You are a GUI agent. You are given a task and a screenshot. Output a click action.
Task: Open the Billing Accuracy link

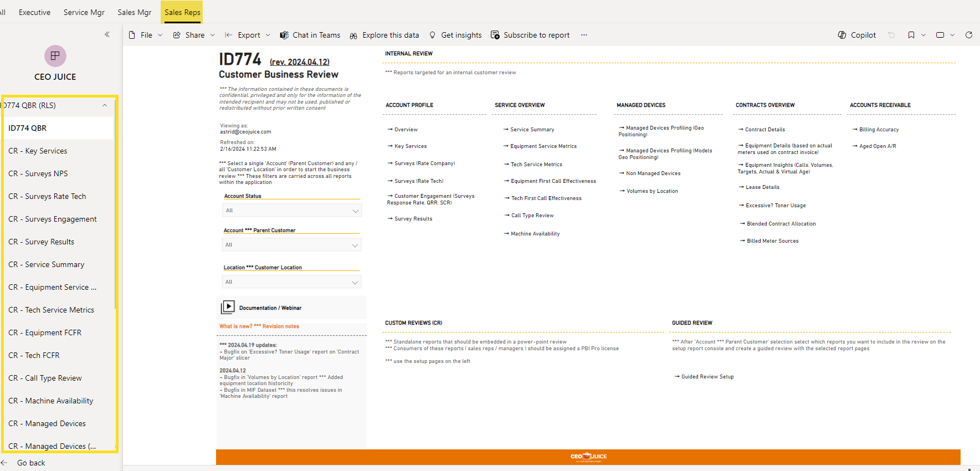[875, 130]
